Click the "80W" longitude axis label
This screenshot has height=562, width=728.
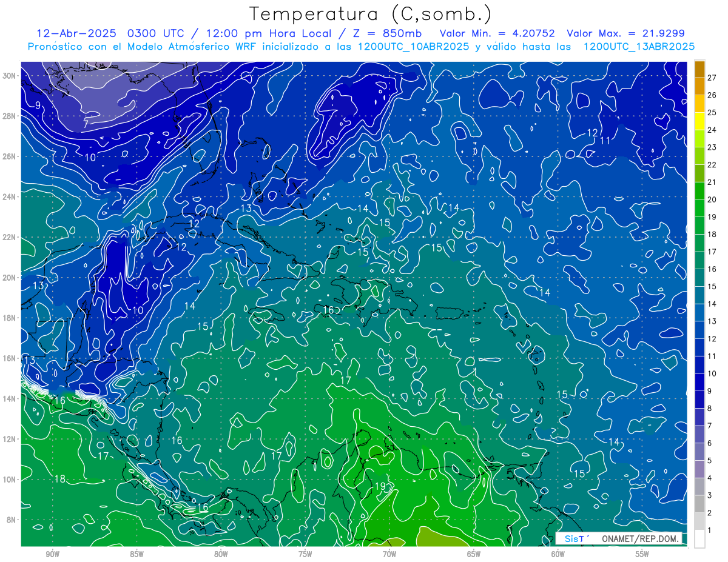point(221,554)
